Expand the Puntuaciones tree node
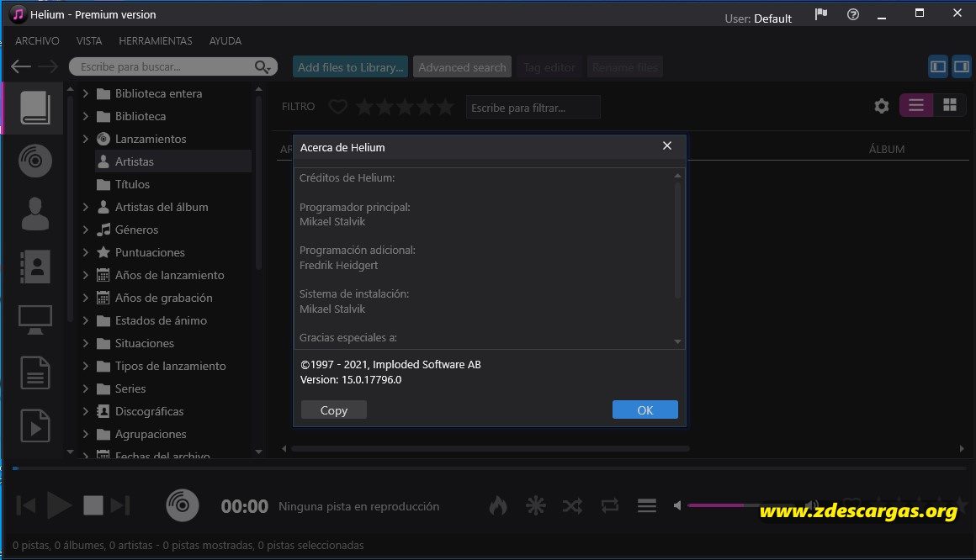Viewport: 976px width, 560px height. click(86, 252)
